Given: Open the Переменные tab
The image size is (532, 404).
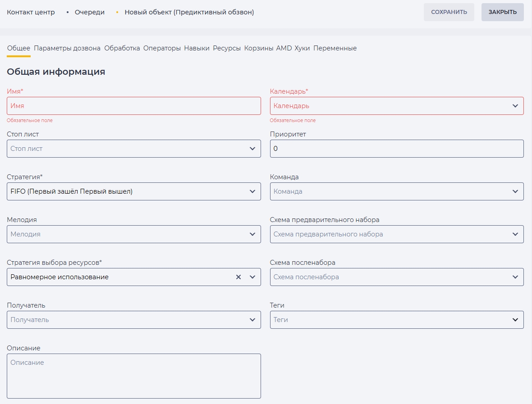Looking at the screenshot, I should (x=335, y=48).
